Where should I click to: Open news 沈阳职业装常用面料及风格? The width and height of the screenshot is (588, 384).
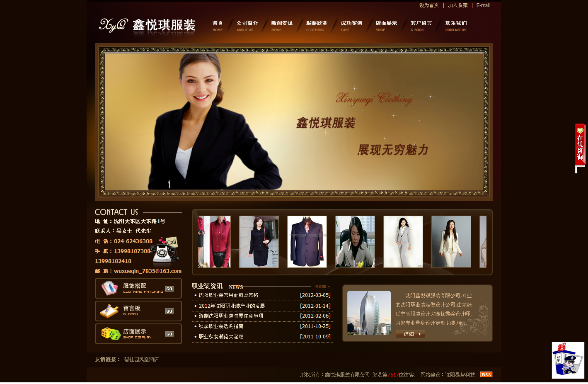[228, 295]
